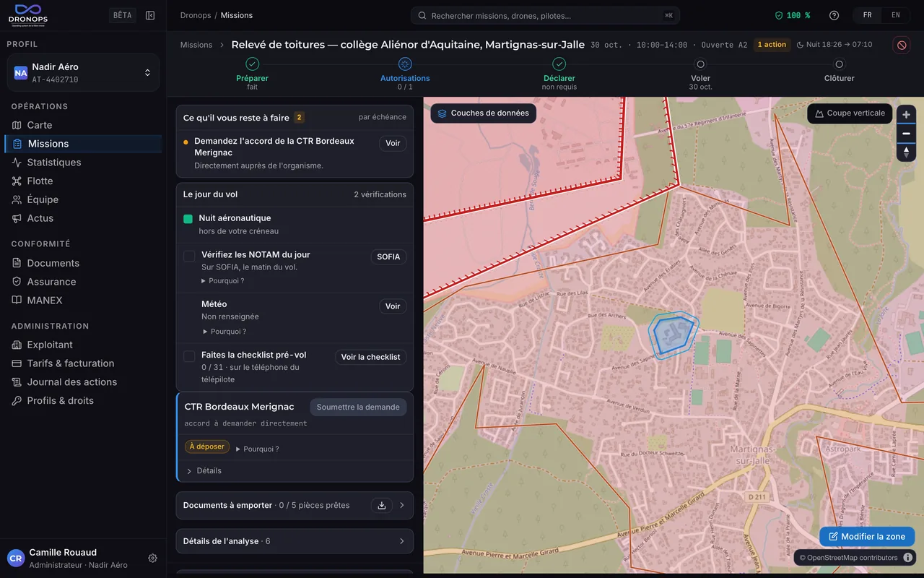Click the Assurance shield icon in sidebar
Screen dimensions: 924x578
coord(17,282)
